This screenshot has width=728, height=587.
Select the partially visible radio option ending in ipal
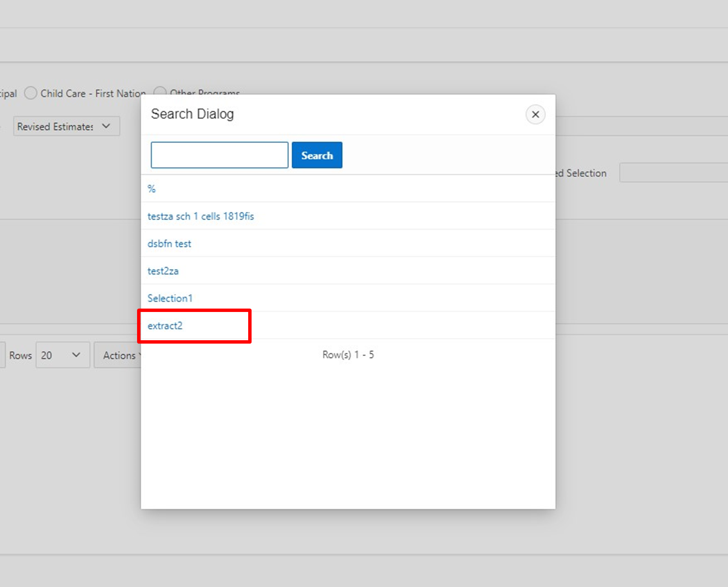coord(8,93)
